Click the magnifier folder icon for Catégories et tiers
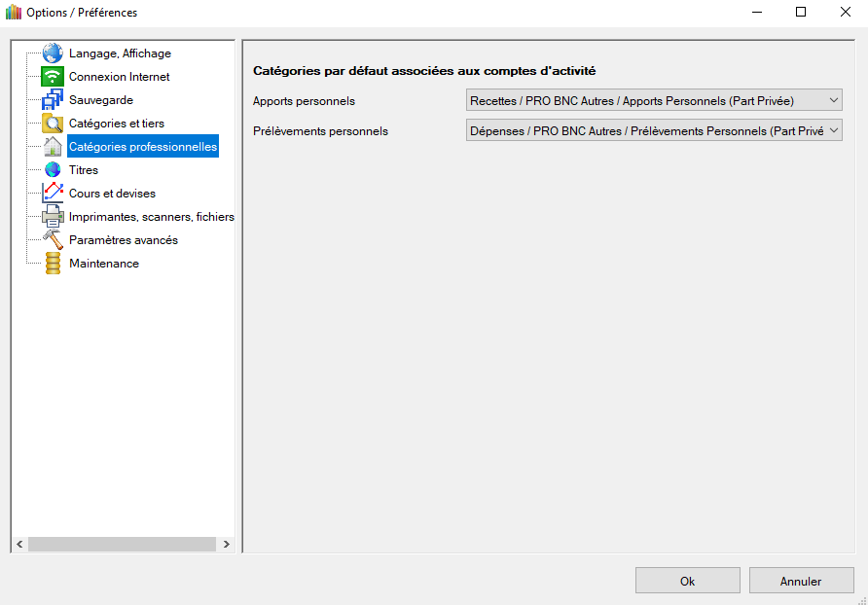The width and height of the screenshot is (868, 605). (x=53, y=124)
